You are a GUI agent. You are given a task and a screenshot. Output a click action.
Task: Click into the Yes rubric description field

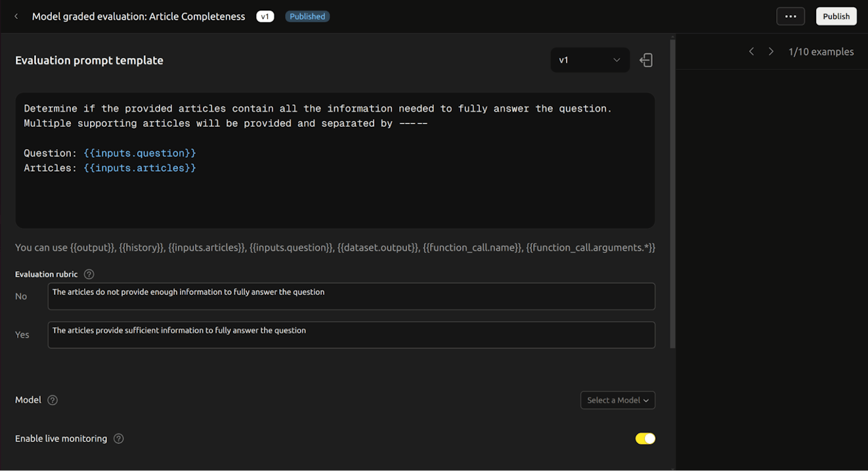[351, 335]
